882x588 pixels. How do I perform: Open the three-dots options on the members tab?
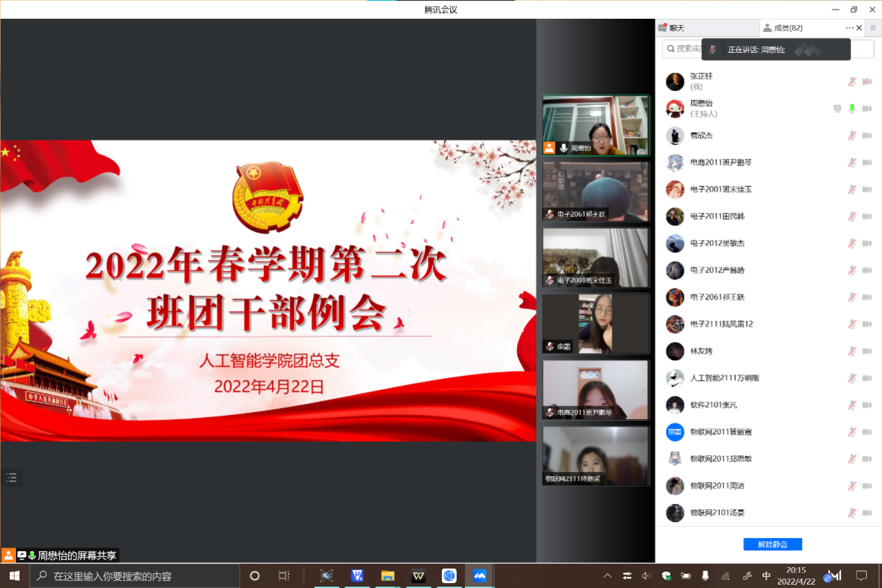849,28
